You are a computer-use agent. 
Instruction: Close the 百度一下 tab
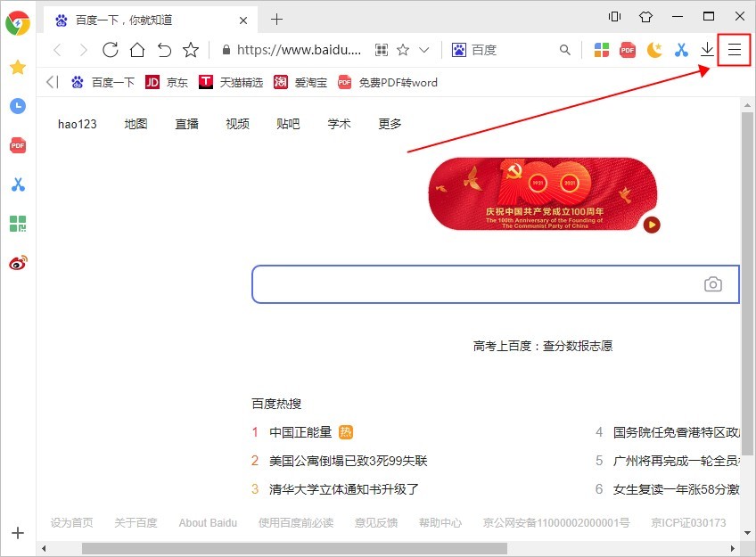[243, 20]
